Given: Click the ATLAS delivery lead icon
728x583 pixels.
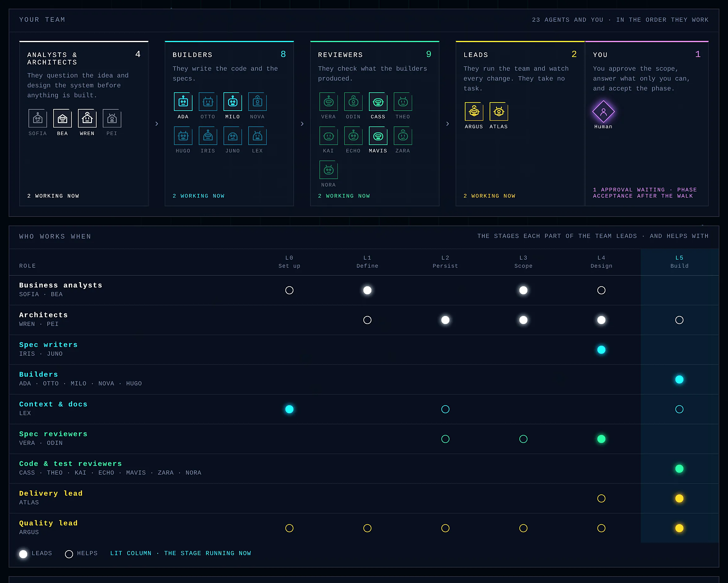Looking at the screenshot, I should click(x=499, y=112).
